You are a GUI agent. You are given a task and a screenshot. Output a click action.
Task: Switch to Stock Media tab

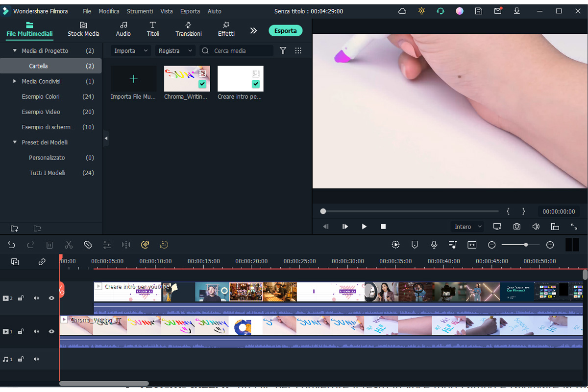click(83, 29)
